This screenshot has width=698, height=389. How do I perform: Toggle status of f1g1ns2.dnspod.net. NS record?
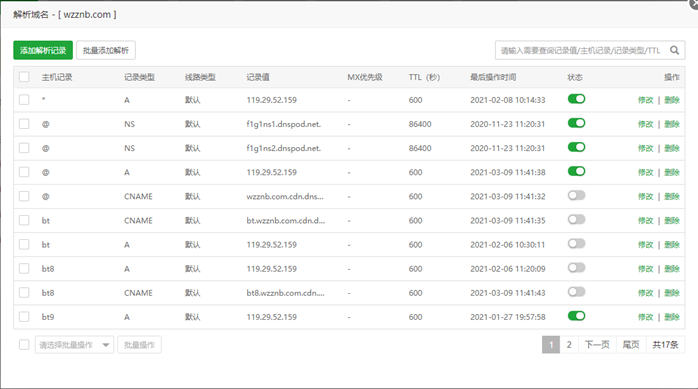[576, 147]
